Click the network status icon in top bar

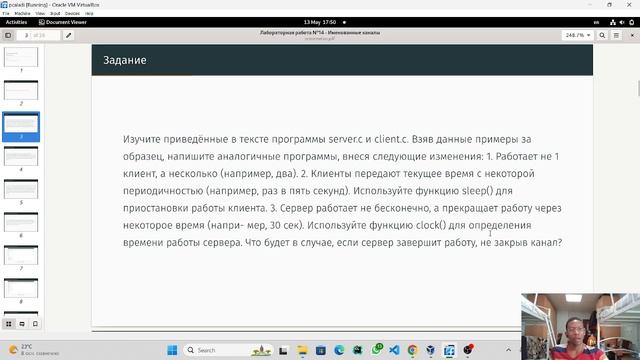click(613, 22)
